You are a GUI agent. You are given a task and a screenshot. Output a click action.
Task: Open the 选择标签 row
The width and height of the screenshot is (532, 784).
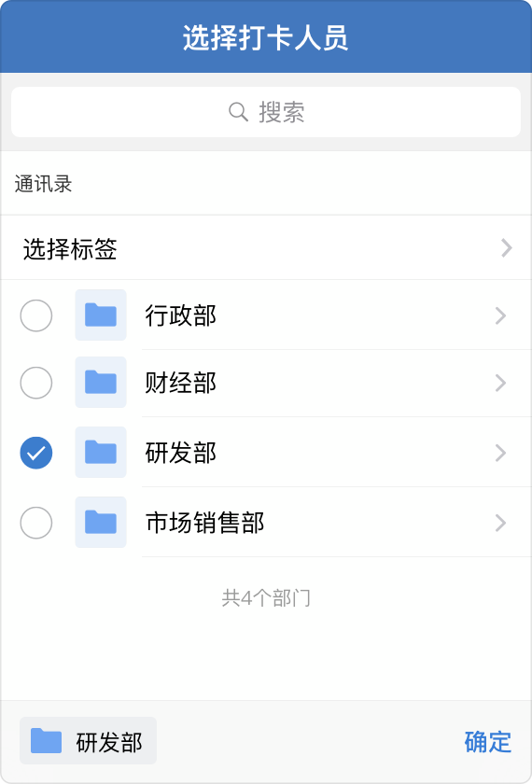(266, 248)
